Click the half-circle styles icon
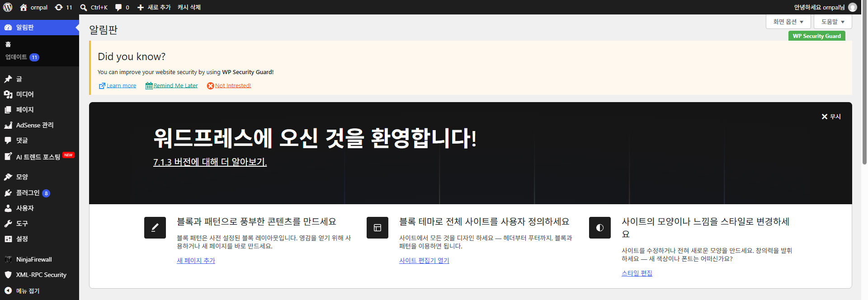868x300 pixels. [600, 228]
